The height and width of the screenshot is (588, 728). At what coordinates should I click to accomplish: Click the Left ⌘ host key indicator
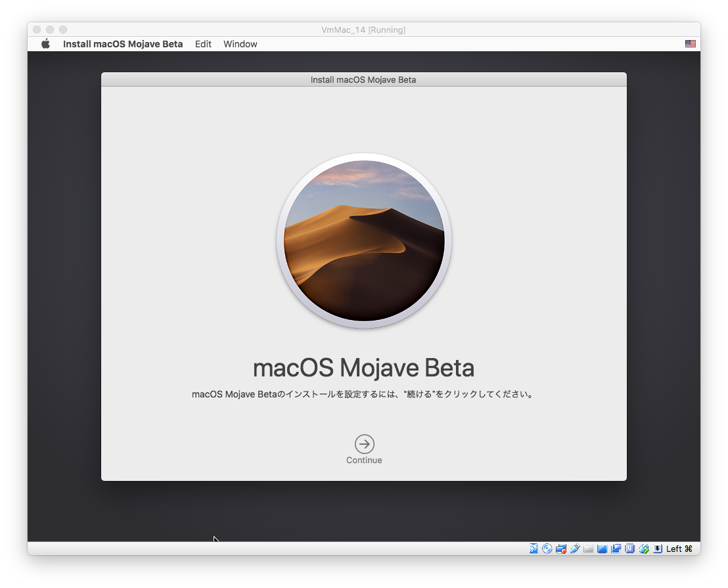tap(679, 549)
